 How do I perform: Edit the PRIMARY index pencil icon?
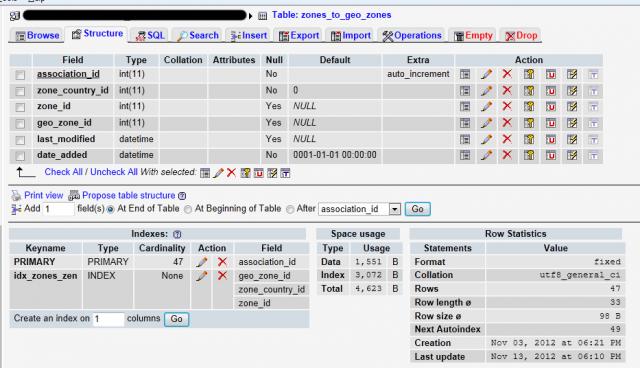point(202,262)
